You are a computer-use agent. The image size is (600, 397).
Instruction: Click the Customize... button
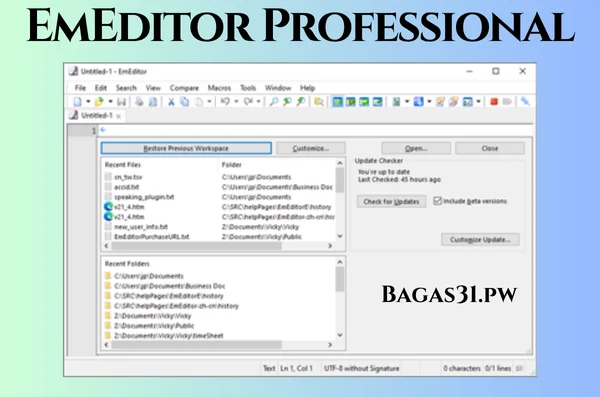[x=311, y=148]
